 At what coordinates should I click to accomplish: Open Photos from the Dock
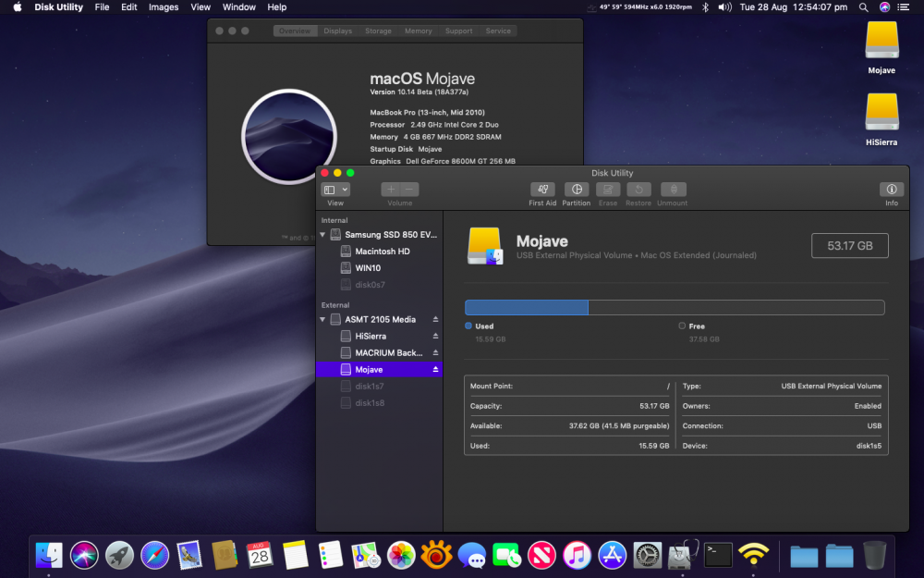coord(401,555)
